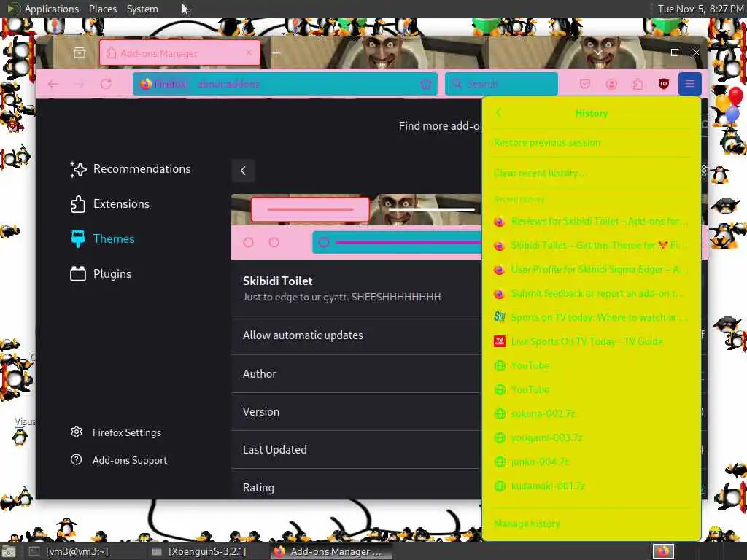Viewport: 747px width, 560px height.
Task: Click the clock showing Tue Nov 5, 8:27 PM
Action: 700,9
